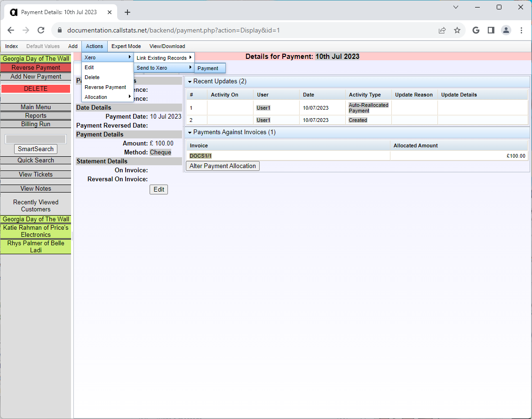
Task: Choose Reverse Payment from Actions menu
Action: (105, 87)
